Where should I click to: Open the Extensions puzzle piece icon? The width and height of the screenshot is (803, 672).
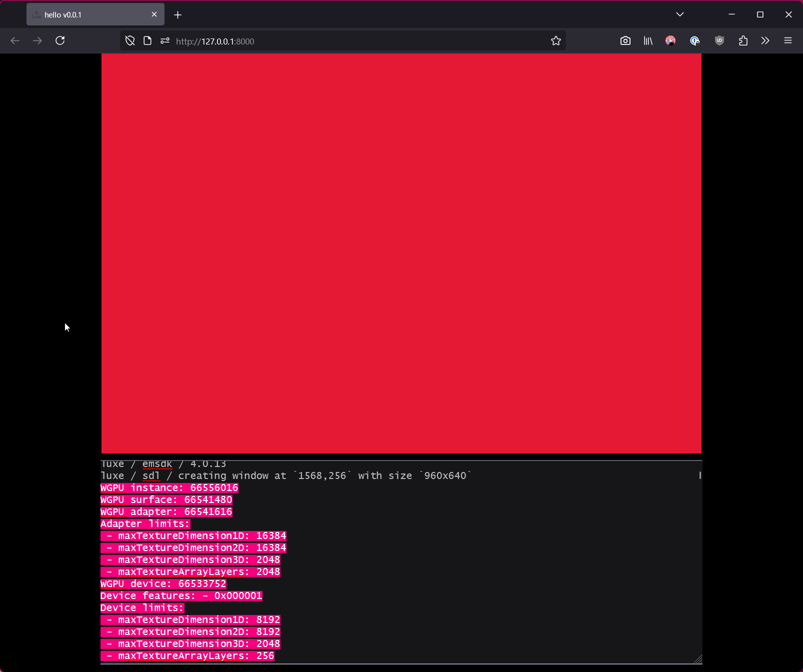(x=743, y=41)
